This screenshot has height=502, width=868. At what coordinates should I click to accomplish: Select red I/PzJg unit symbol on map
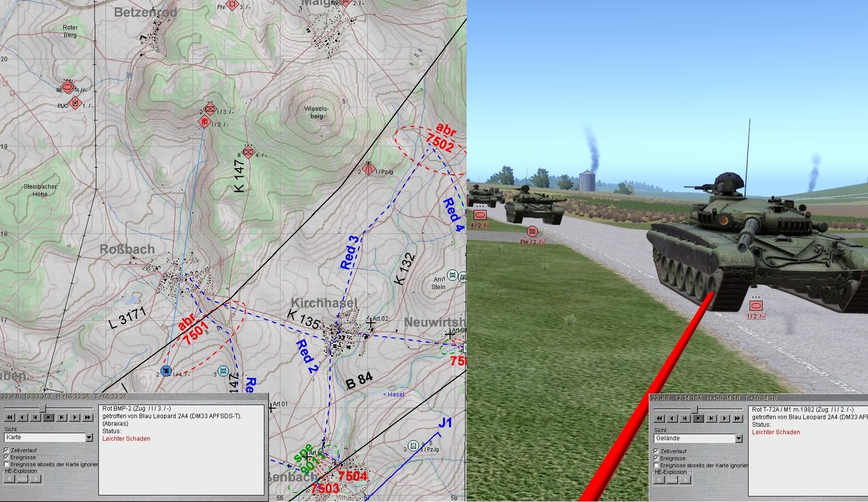click(369, 169)
